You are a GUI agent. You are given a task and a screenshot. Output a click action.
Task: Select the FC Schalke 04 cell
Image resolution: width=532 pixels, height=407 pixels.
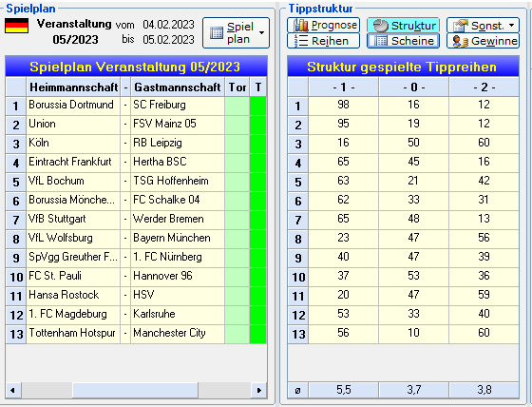178,201
